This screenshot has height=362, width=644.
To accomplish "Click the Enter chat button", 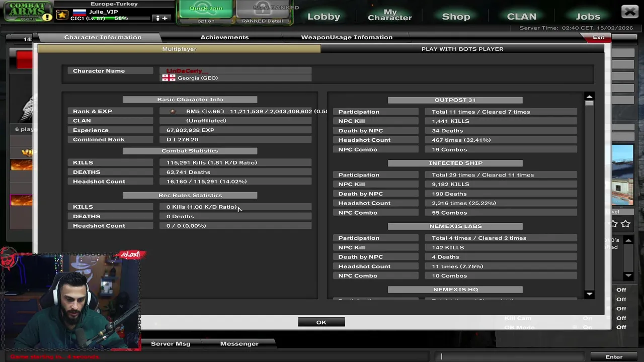I will (614, 356).
